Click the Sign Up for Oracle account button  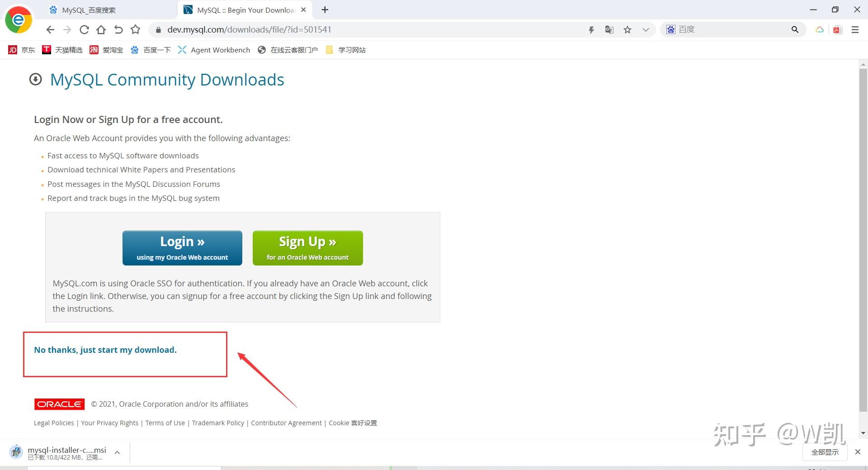click(x=307, y=248)
